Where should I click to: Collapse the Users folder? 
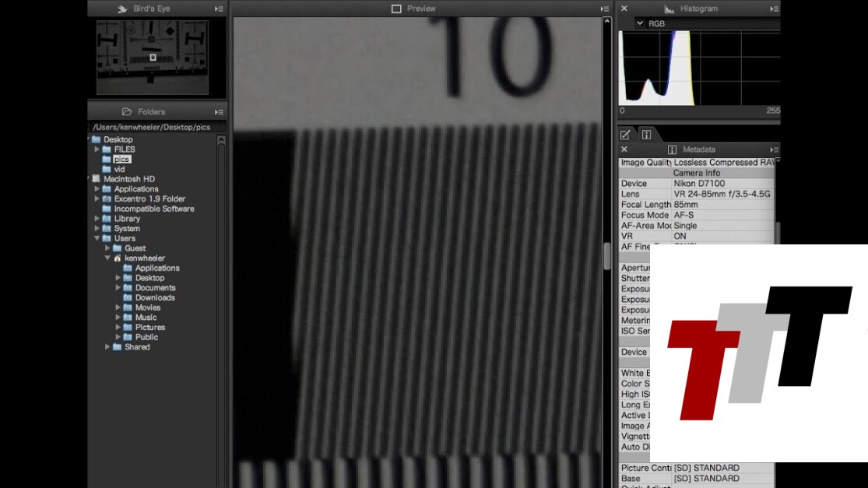click(97, 238)
